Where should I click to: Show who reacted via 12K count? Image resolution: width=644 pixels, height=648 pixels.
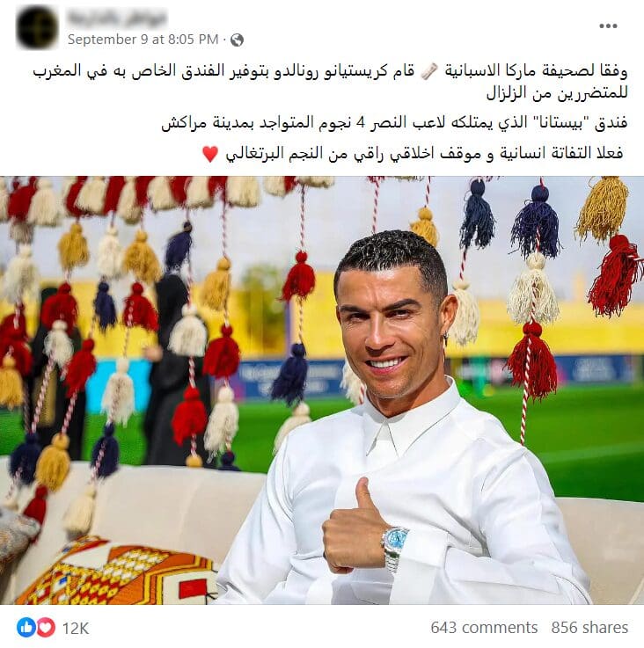coord(76,628)
